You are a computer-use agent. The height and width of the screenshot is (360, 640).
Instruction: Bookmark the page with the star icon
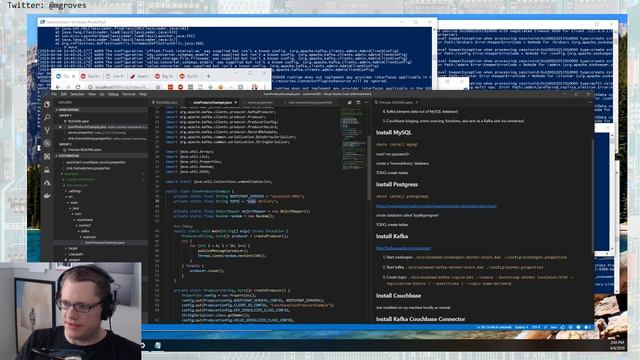(x=158, y=87)
